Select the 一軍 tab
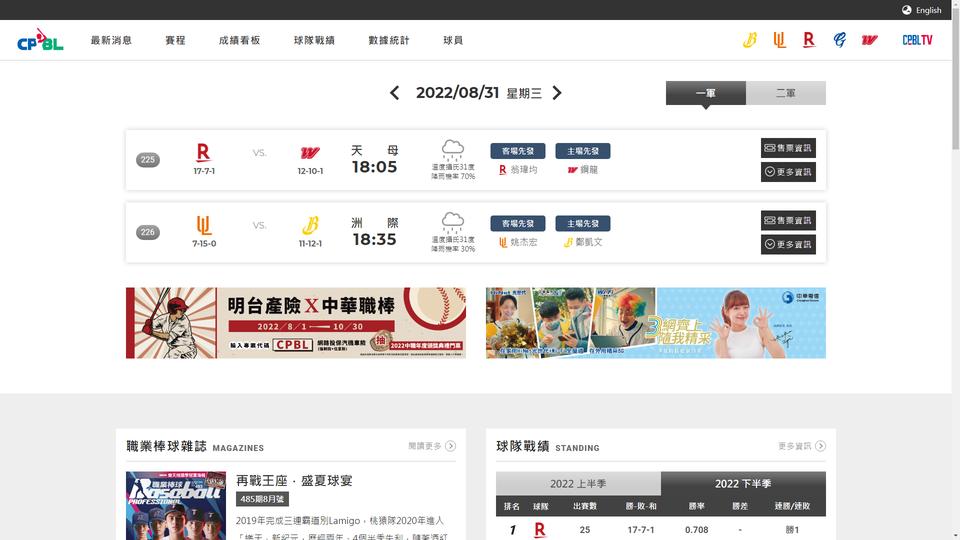Image resolution: width=960 pixels, height=540 pixels. [x=705, y=93]
